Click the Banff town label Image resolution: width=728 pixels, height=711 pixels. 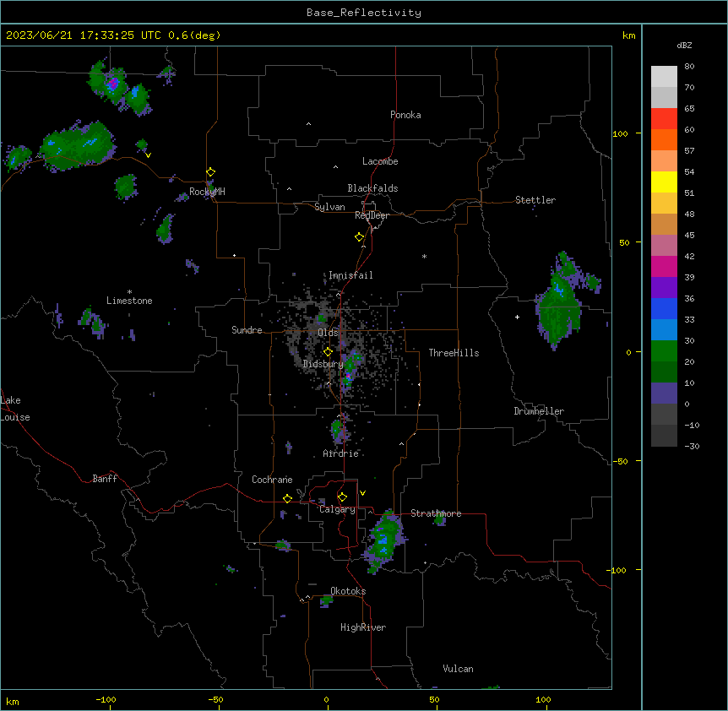[105, 479]
